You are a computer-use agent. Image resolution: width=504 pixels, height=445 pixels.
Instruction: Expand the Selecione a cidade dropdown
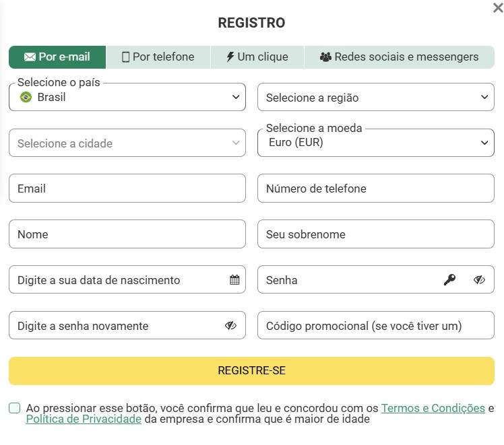tap(127, 143)
